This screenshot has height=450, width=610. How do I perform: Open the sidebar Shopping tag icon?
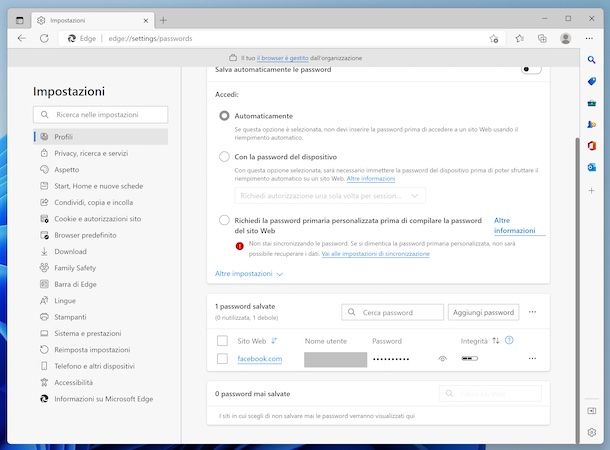(x=591, y=81)
